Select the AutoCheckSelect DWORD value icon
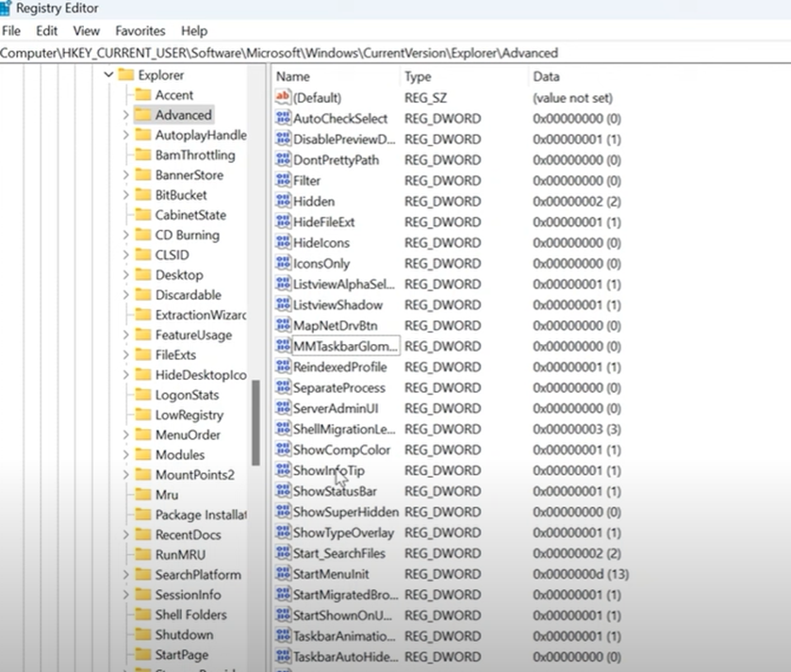Screen dimensions: 791x672 283,118
